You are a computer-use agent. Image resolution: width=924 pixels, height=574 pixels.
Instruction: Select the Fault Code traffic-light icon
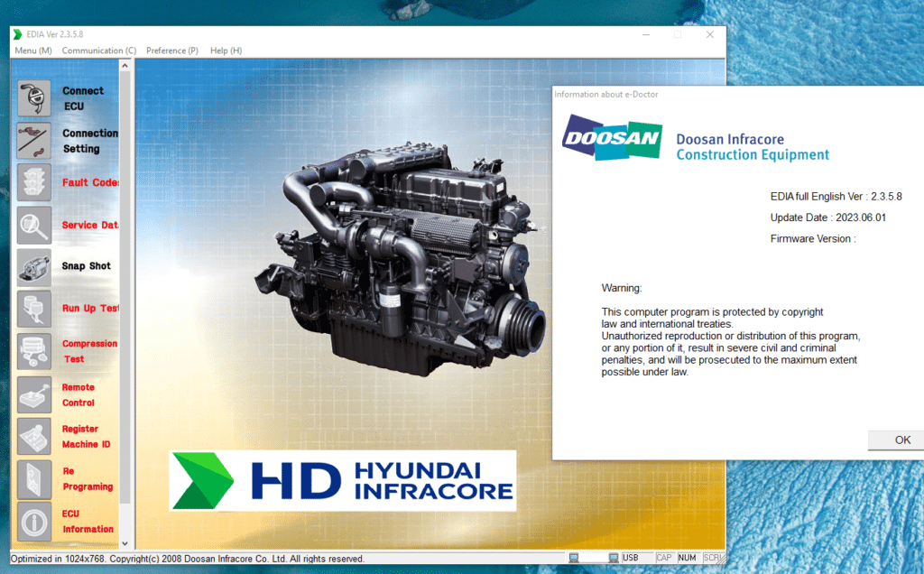[34, 182]
